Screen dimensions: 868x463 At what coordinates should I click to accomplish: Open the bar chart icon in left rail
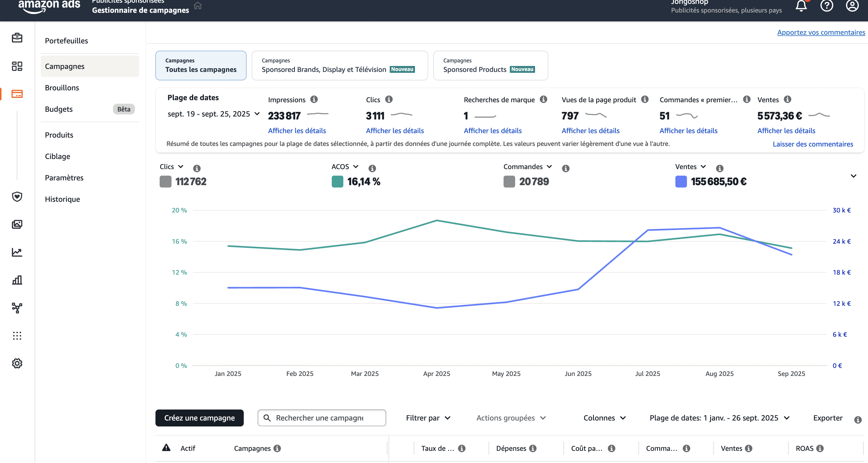[17, 280]
